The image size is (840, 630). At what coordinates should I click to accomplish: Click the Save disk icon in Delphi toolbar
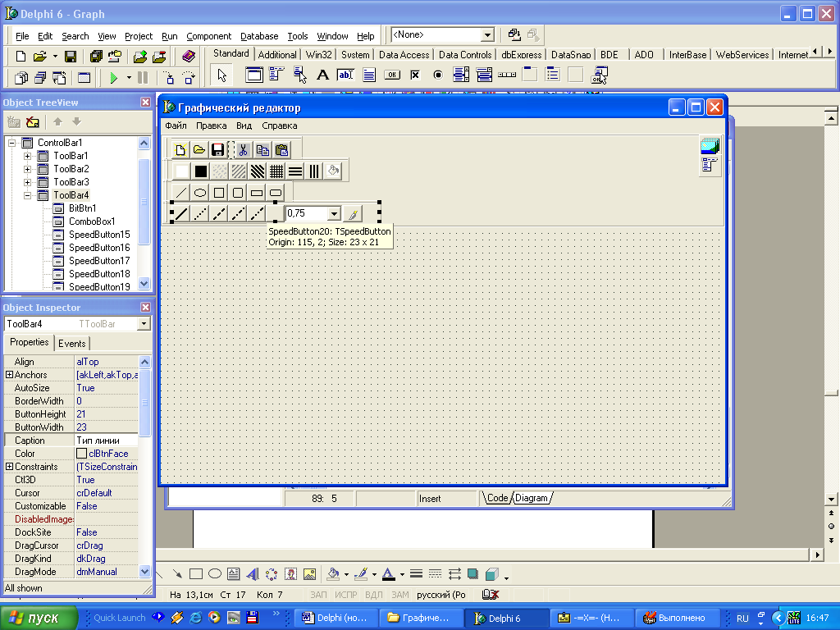coord(71,57)
